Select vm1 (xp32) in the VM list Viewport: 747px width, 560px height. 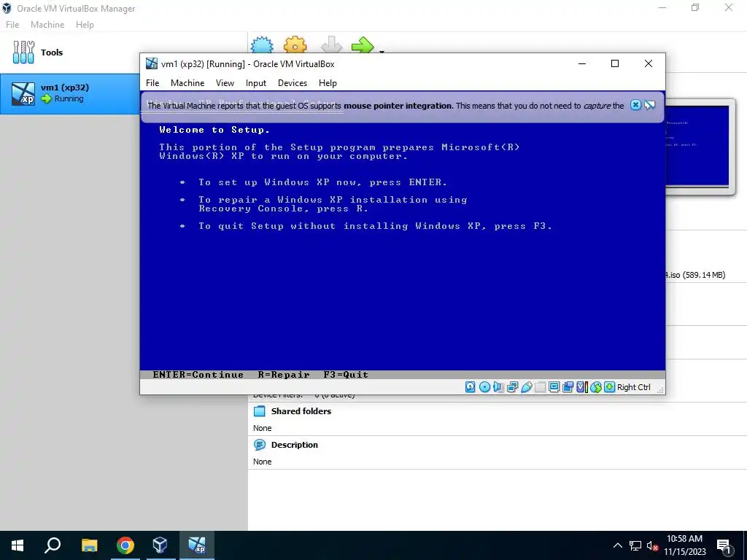[x=69, y=93]
